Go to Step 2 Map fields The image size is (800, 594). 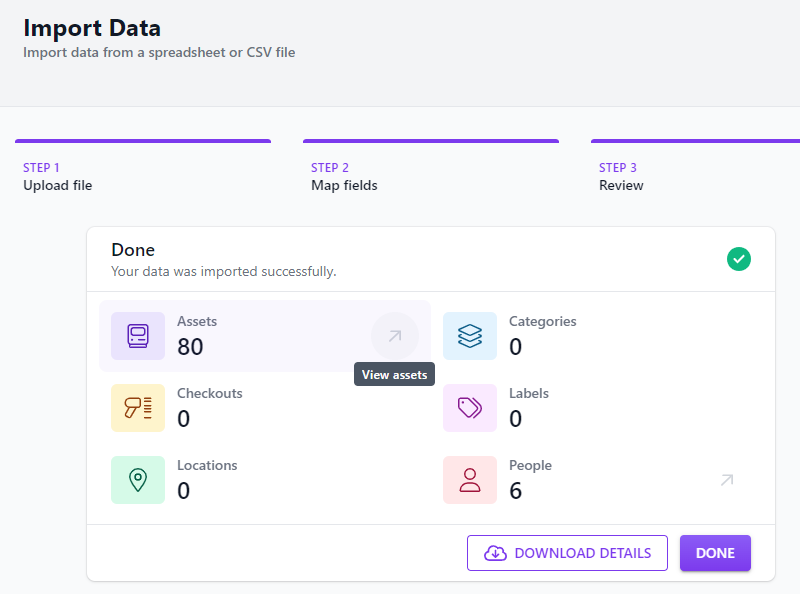coord(431,166)
